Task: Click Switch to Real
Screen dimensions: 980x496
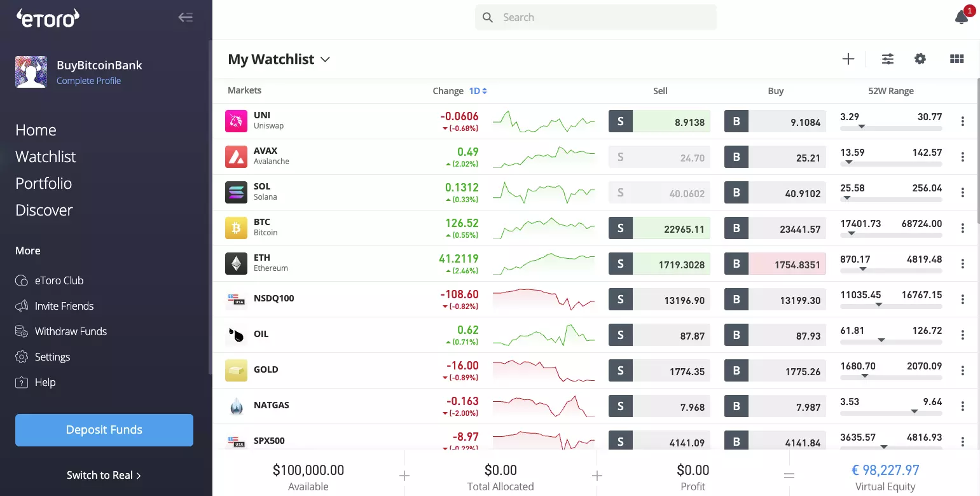Action: click(x=104, y=475)
